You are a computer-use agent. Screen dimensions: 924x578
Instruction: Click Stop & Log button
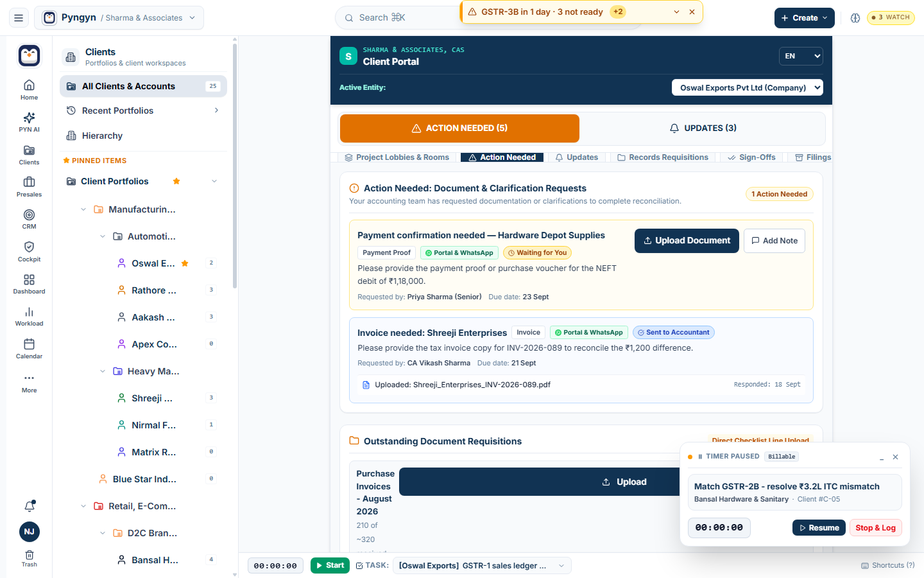coord(875,528)
